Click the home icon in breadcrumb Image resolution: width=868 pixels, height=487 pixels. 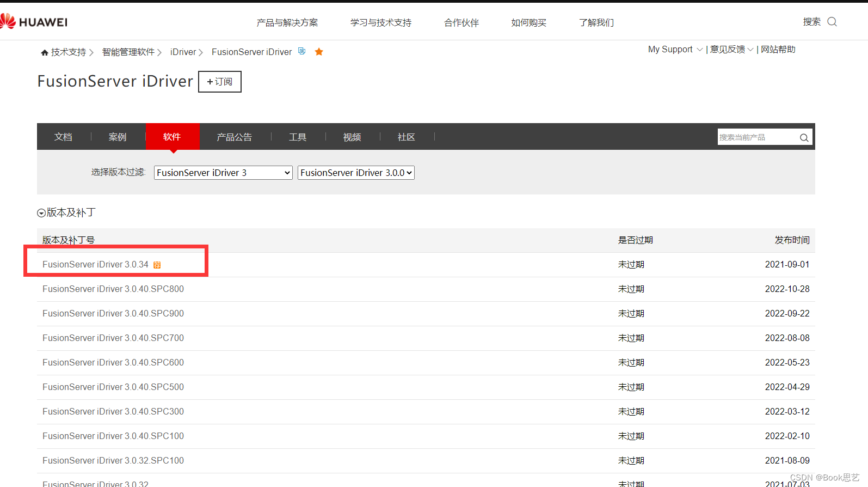[45, 52]
